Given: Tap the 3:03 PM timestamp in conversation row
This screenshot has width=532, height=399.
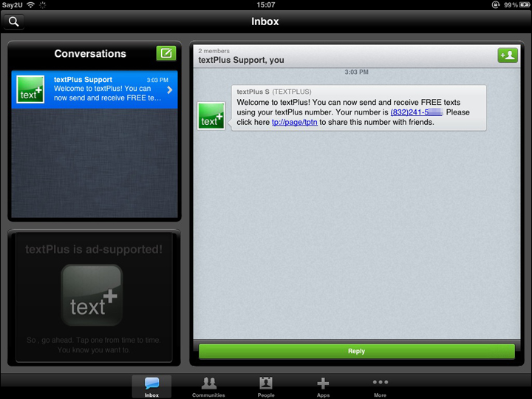Looking at the screenshot, I should pos(157,80).
